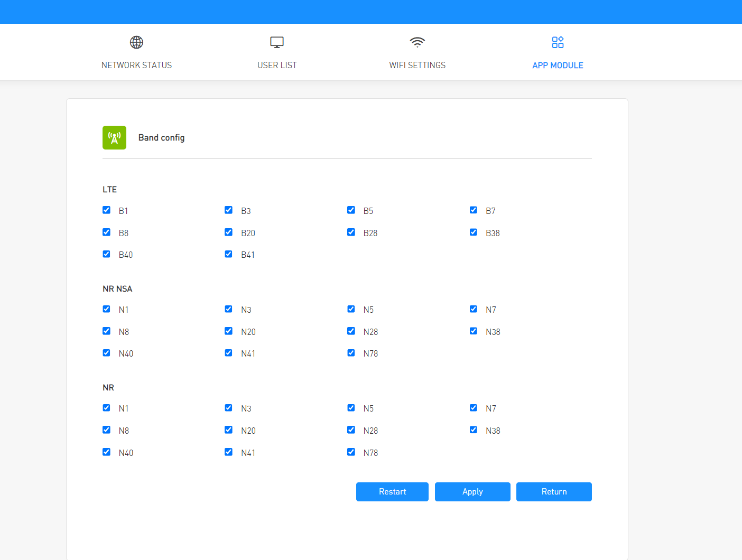Image resolution: width=742 pixels, height=560 pixels.
Task: Click the Restart button
Action: (x=392, y=492)
